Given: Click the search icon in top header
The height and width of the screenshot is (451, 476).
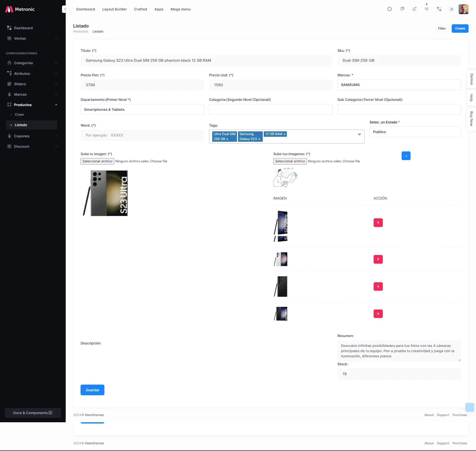Looking at the screenshot, I should (389, 9).
